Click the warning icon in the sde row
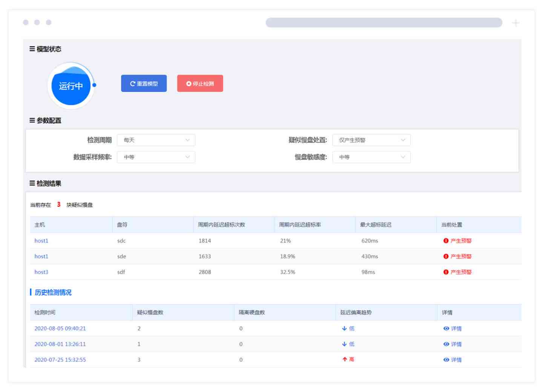Screen dimensions: 543x392 [446, 256]
